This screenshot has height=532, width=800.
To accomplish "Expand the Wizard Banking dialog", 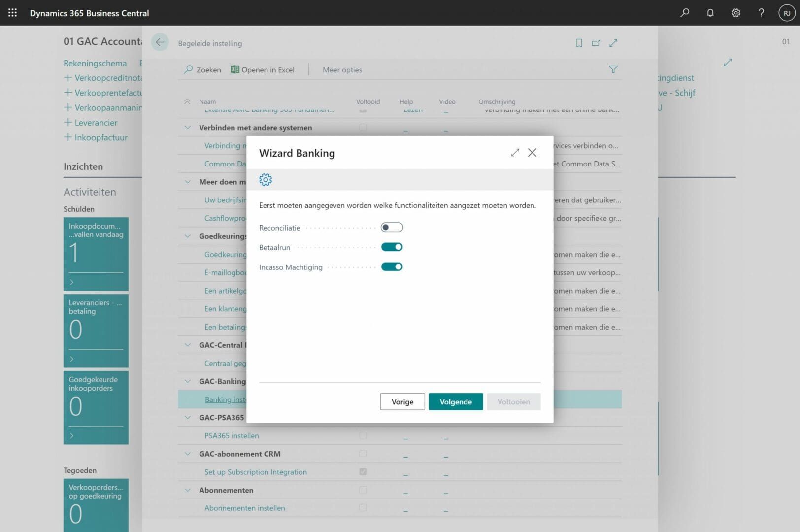I will (x=515, y=153).
